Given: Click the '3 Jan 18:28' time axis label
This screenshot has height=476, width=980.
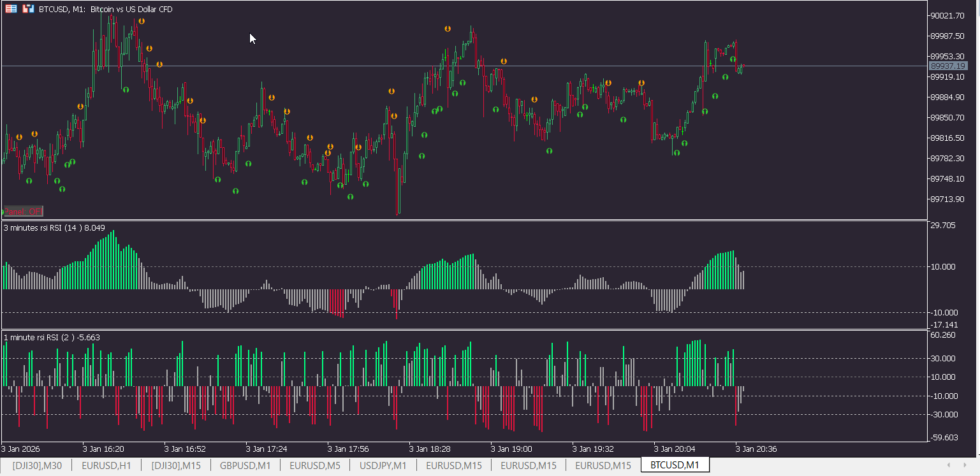Looking at the screenshot, I should click(430, 449).
